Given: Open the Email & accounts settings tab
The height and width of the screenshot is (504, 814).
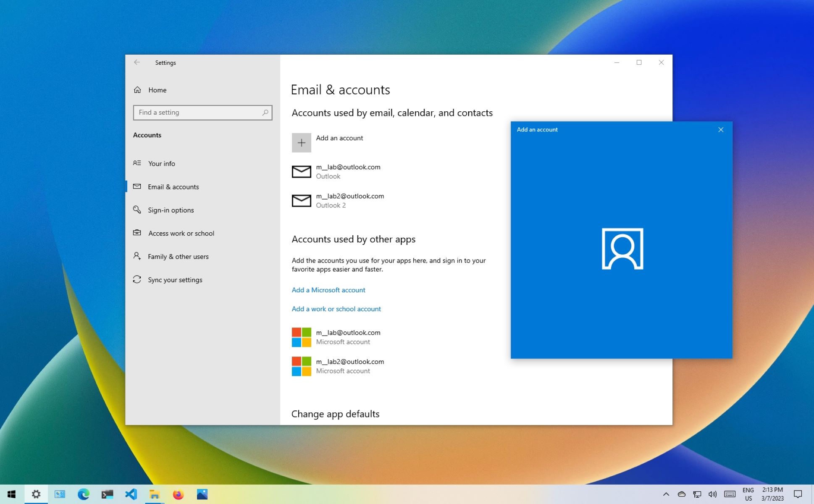Looking at the screenshot, I should point(173,186).
